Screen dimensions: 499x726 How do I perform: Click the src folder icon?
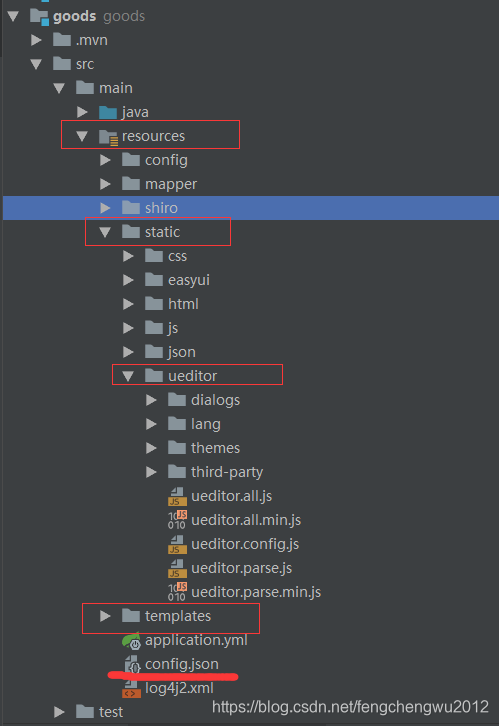(62, 63)
